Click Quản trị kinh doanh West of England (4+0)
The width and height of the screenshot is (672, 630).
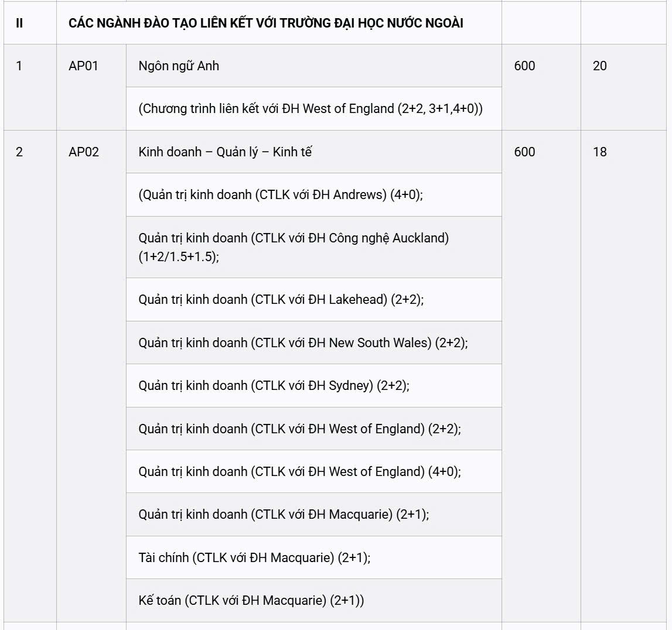(299, 471)
